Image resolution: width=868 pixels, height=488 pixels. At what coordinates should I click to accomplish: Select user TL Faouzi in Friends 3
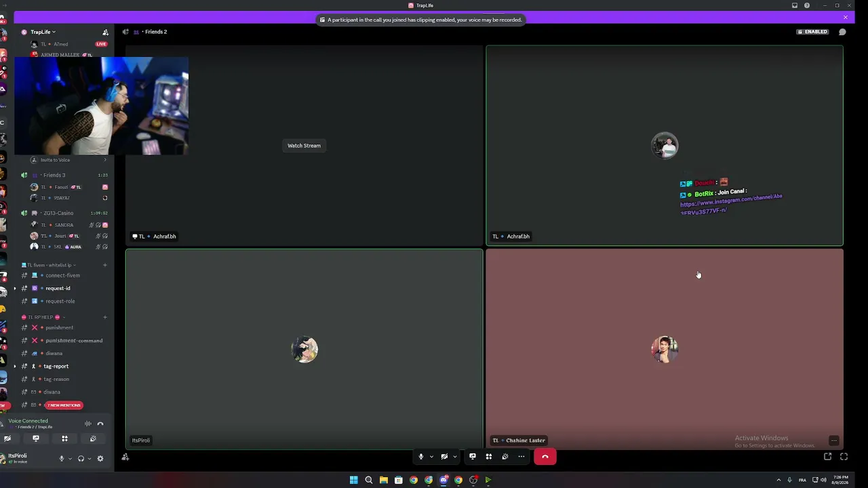click(x=68, y=187)
